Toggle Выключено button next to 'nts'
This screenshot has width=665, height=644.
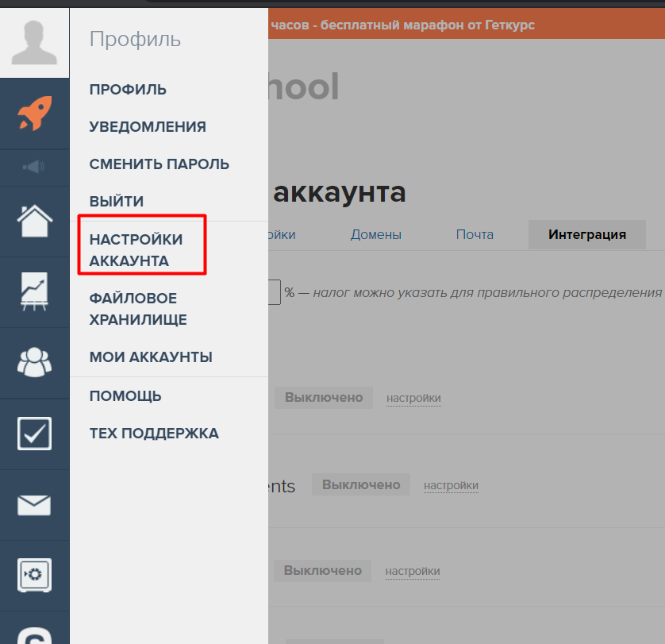[361, 484]
